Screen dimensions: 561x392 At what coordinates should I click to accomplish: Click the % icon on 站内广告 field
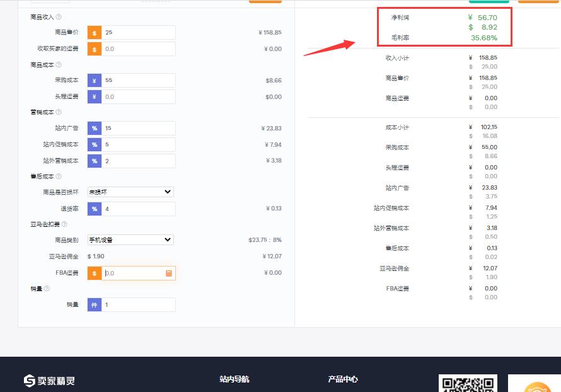pyautogui.click(x=94, y=128)
